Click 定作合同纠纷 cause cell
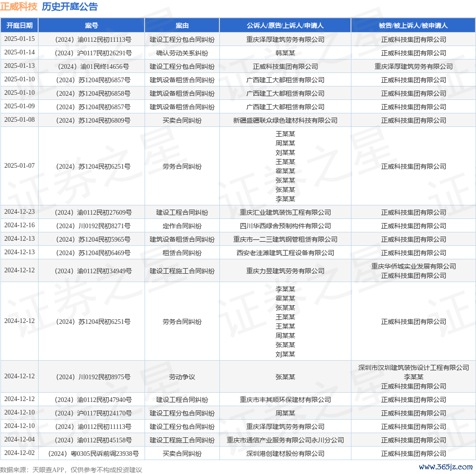The width and height of the screenshot is (476, 474). point(182,226)
